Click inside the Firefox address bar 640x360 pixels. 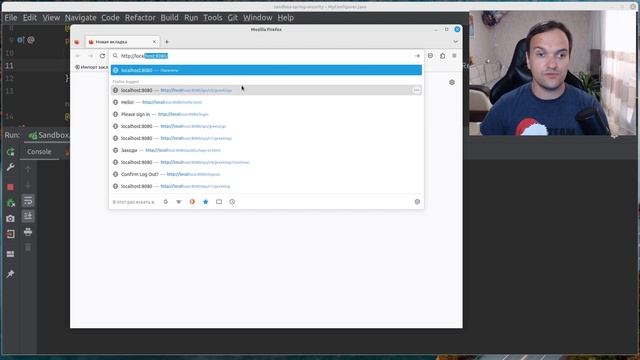coord(267,56)
